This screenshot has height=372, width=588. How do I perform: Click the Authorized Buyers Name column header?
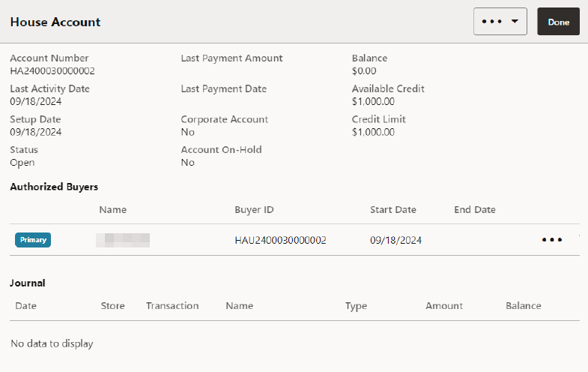pyautogui.click(x=112, y=209)
